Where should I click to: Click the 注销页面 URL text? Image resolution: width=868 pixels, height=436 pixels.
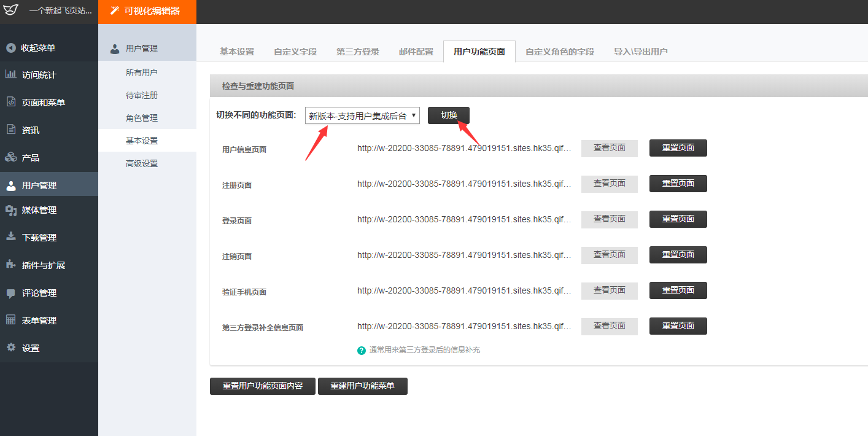[x=464, y=255]
